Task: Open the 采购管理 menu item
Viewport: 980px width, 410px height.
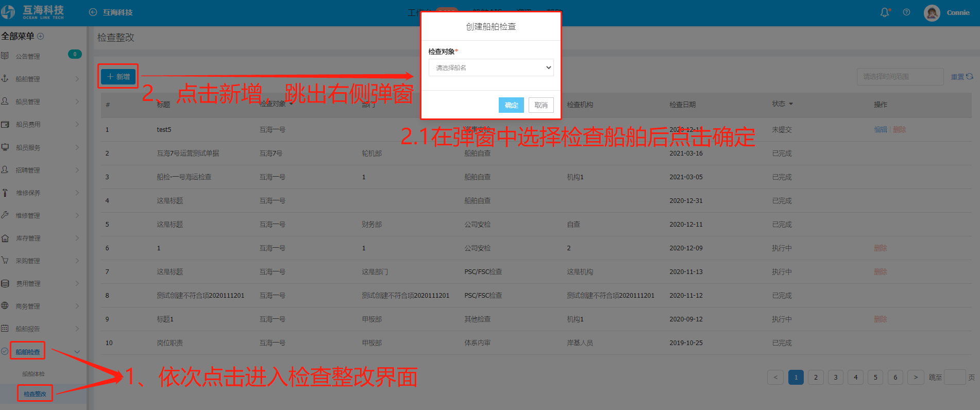Action: tap(28, 261)
